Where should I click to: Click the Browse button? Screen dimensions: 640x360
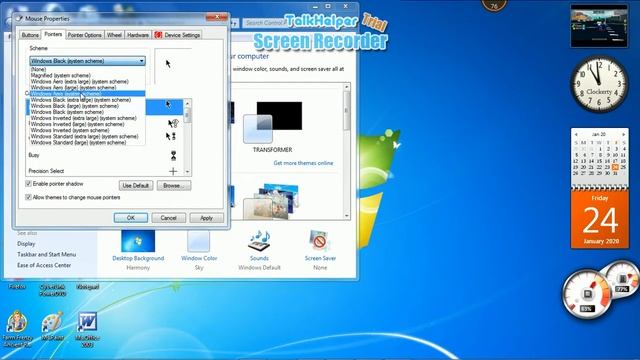pos(174,185)
